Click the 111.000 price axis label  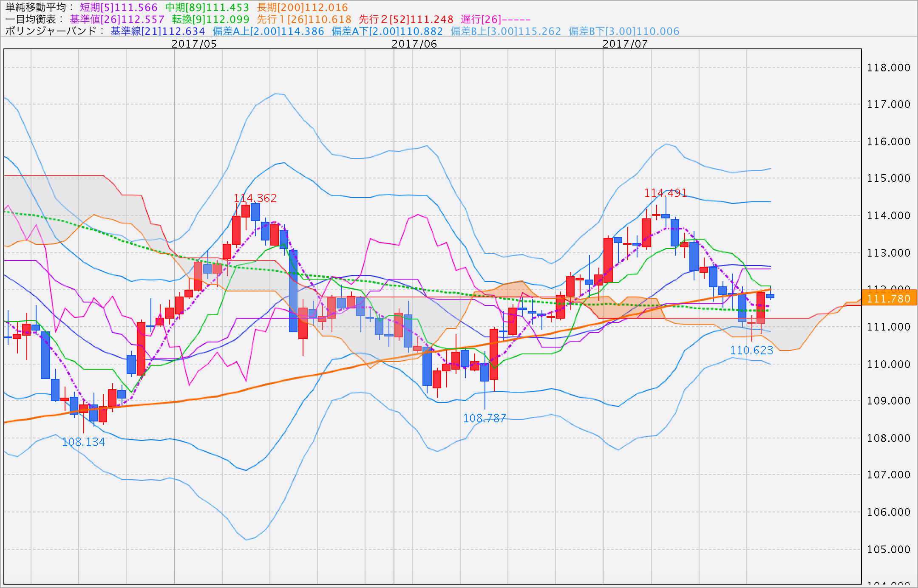click(x=889, y=327)
